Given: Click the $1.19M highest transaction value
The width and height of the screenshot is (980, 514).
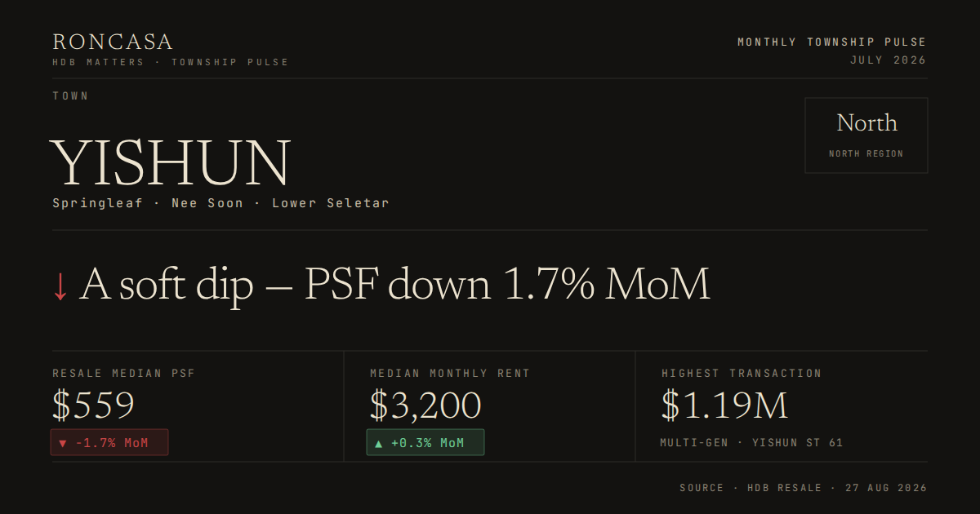Looking at the screenshot, I should click(x=724, y=405).
